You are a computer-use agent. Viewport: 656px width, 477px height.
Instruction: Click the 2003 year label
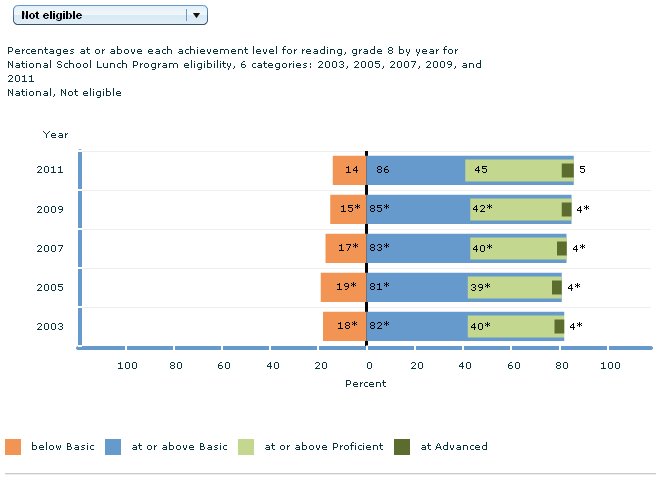point(50,326)
